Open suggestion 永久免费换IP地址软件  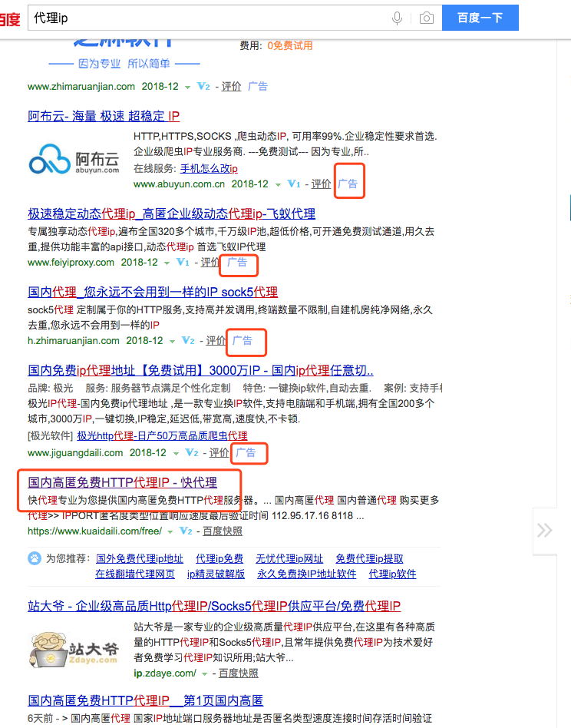click(306, 574)
